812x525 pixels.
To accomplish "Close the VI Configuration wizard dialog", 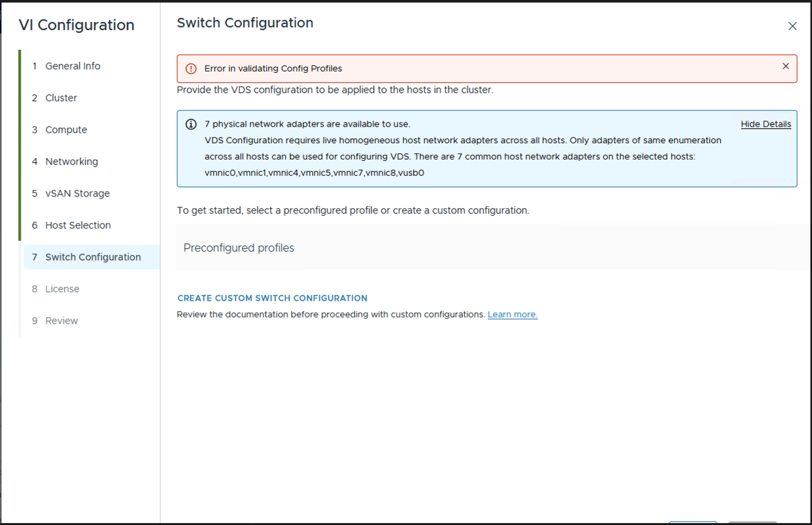I will 792,26.
